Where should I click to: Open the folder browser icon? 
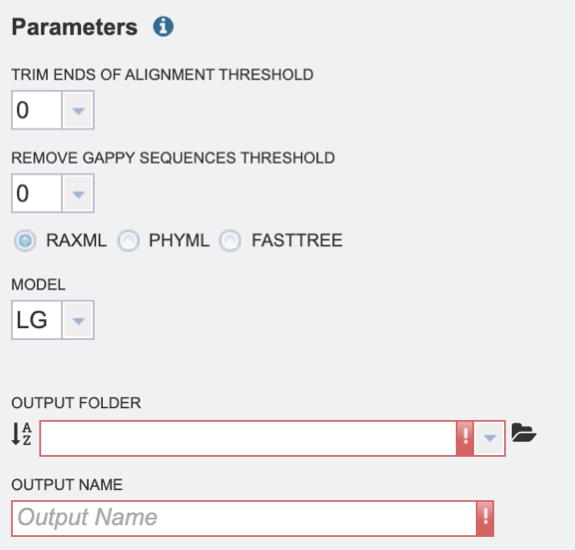(x=524, y=433)
